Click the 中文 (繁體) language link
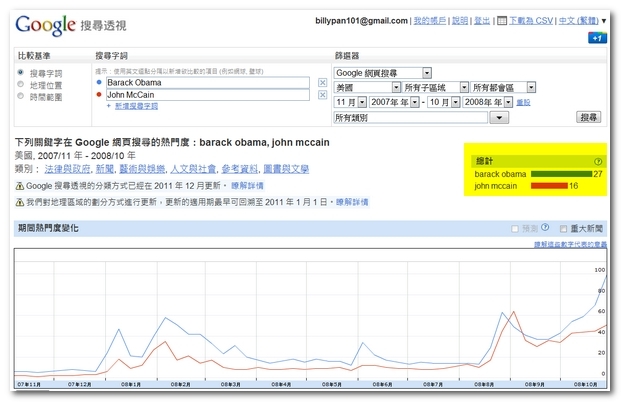The height and width of the screenshot is (402, 621). point(579,21)
